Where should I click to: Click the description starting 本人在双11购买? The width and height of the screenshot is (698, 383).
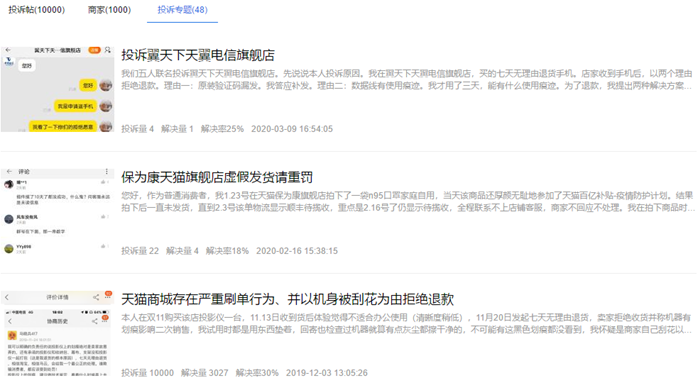coord(407,323)
